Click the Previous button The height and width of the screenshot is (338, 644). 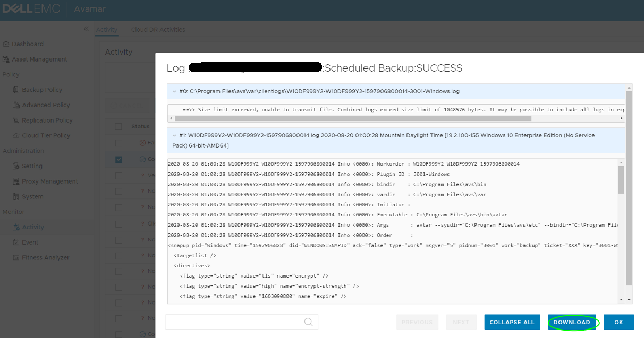pyautogui.click(x=417, y=322)
